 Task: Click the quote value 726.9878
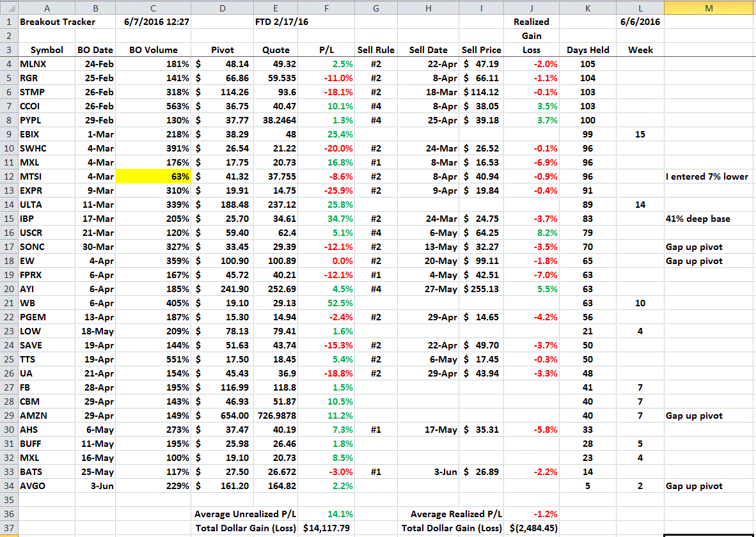coord(277,416)
